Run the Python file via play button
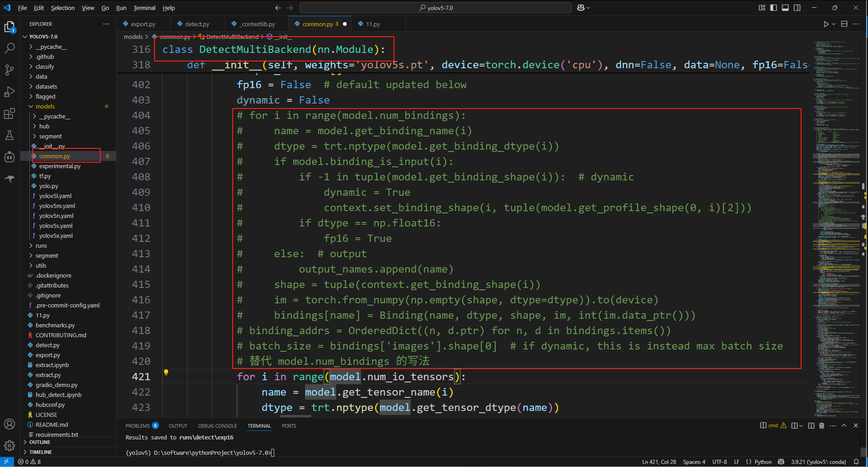Screen dimensions: 868x467 pos(826,24)
